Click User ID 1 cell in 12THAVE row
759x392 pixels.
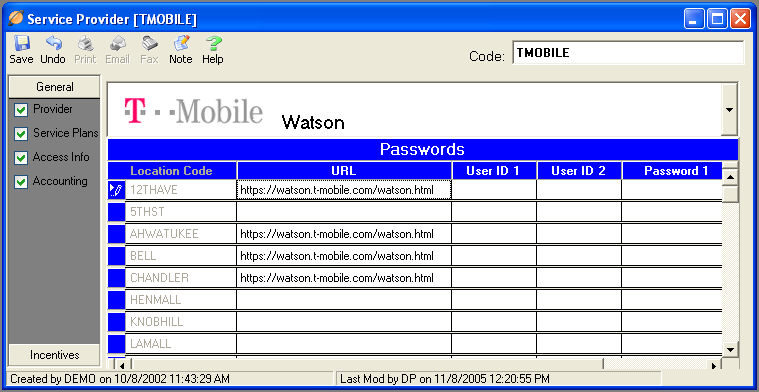coord(494,190)
